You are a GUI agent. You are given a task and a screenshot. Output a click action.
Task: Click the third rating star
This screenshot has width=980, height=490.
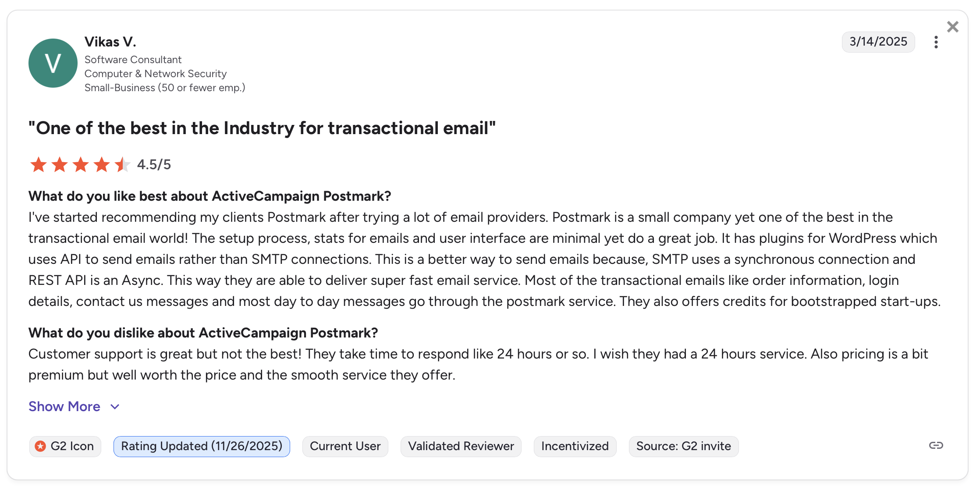81,165
